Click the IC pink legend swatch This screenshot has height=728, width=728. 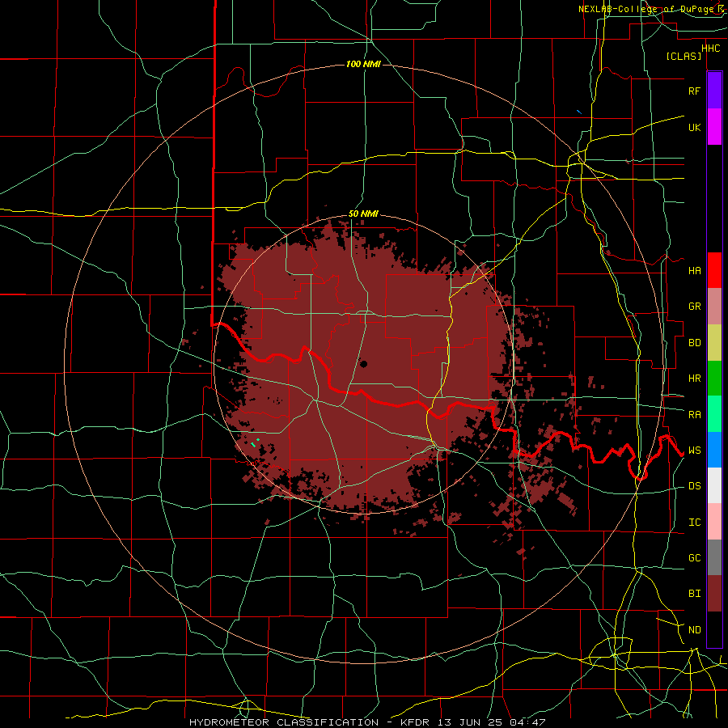pos(714,522)
